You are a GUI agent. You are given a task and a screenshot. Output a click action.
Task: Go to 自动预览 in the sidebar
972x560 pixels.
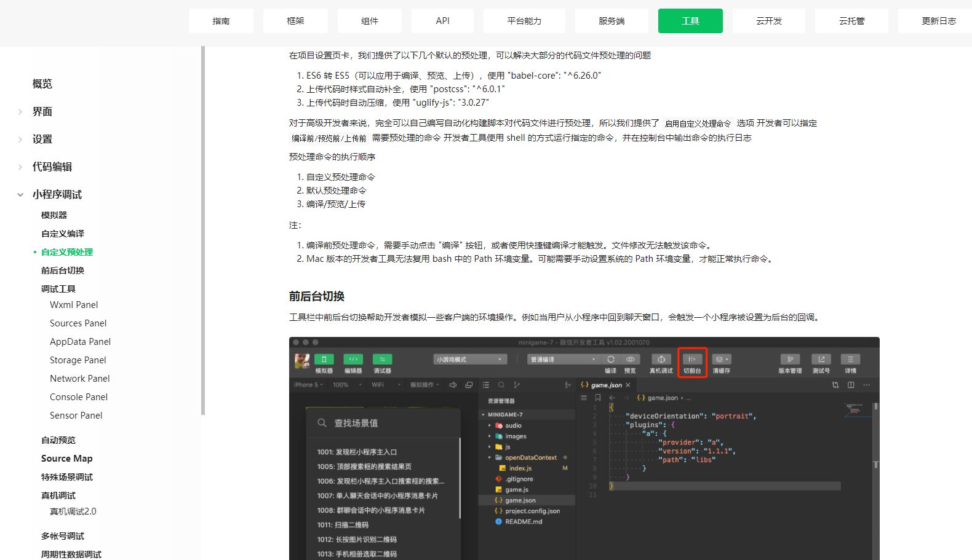coord(58,440)
